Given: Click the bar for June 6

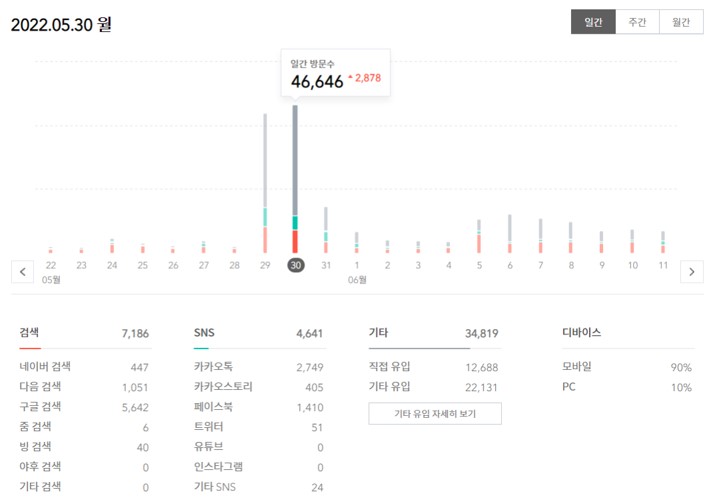Looking at the screenshot, I should click(510, 234).
